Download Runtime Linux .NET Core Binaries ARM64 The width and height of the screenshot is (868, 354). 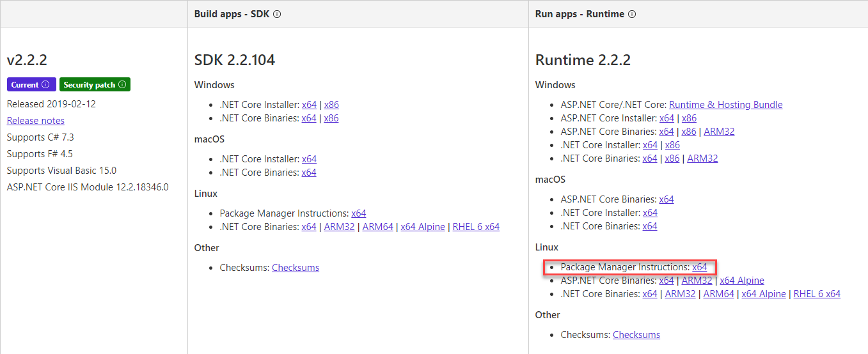click(x=718, y=294)
